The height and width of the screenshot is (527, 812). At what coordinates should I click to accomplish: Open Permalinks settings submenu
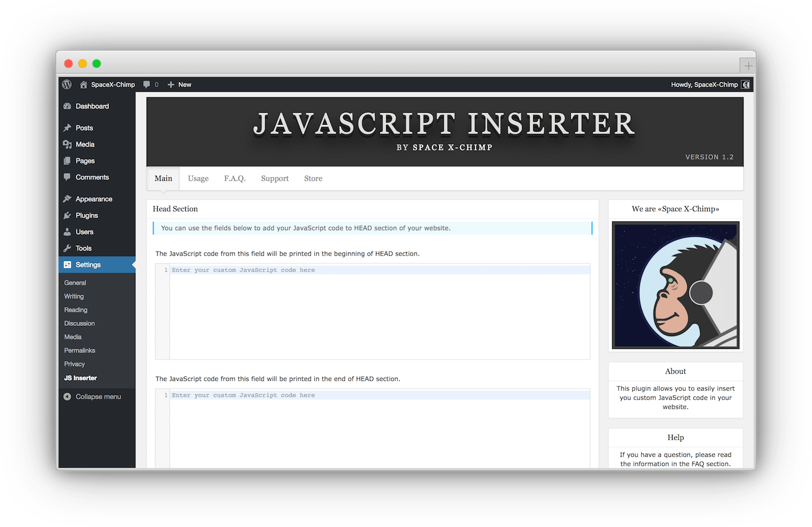coord(80,351)
